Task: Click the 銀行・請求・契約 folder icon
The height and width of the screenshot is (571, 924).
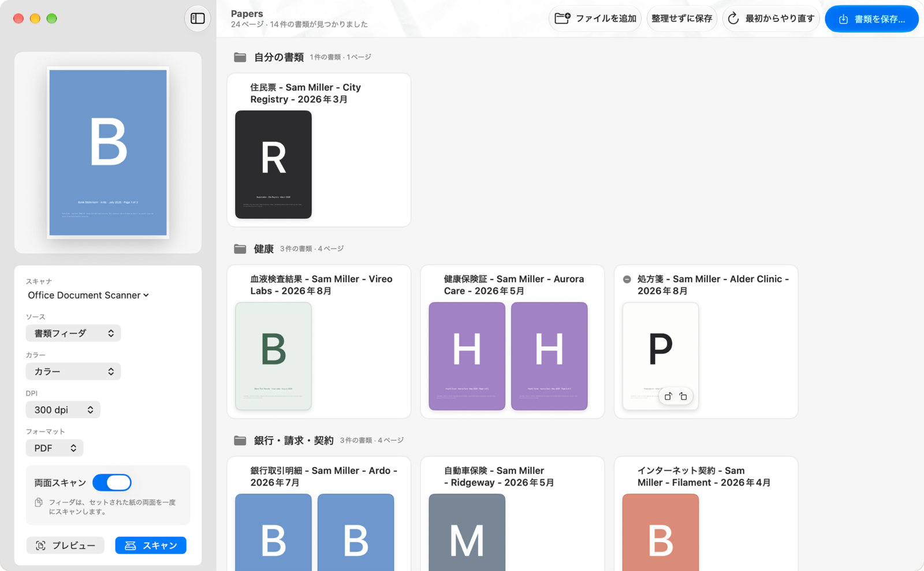Action: click(240, 441)
